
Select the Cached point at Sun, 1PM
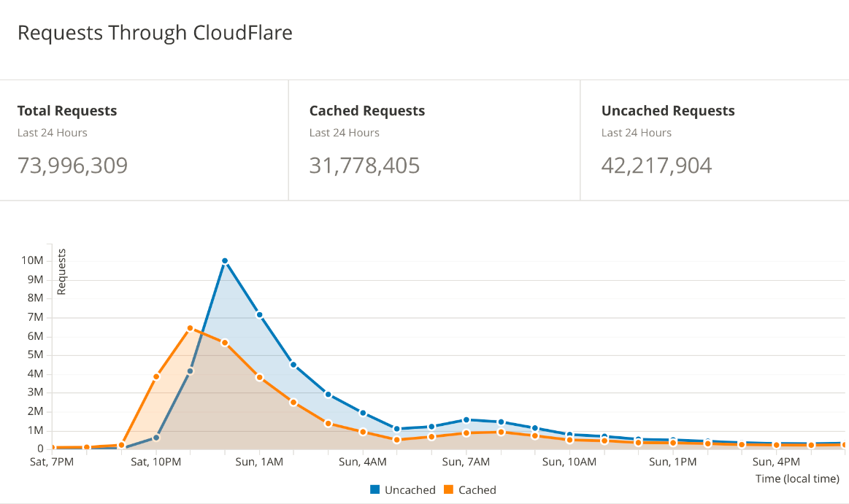coord(673,443)
